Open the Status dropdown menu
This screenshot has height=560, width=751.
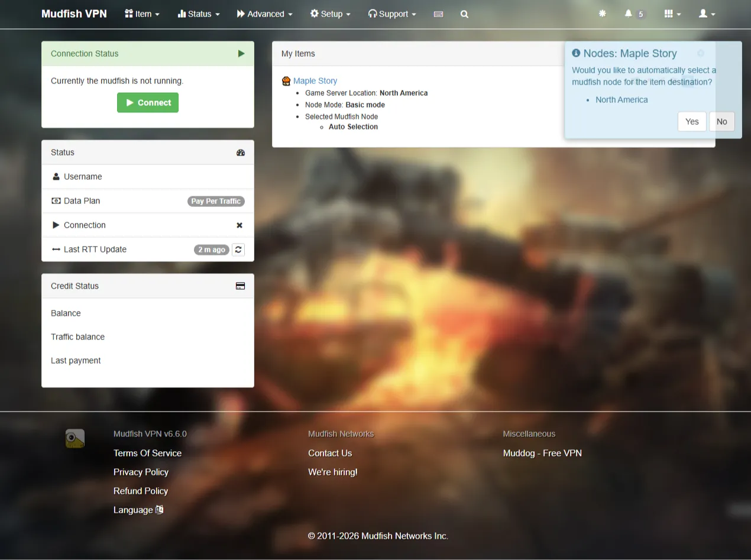click(x=199, y=14)
